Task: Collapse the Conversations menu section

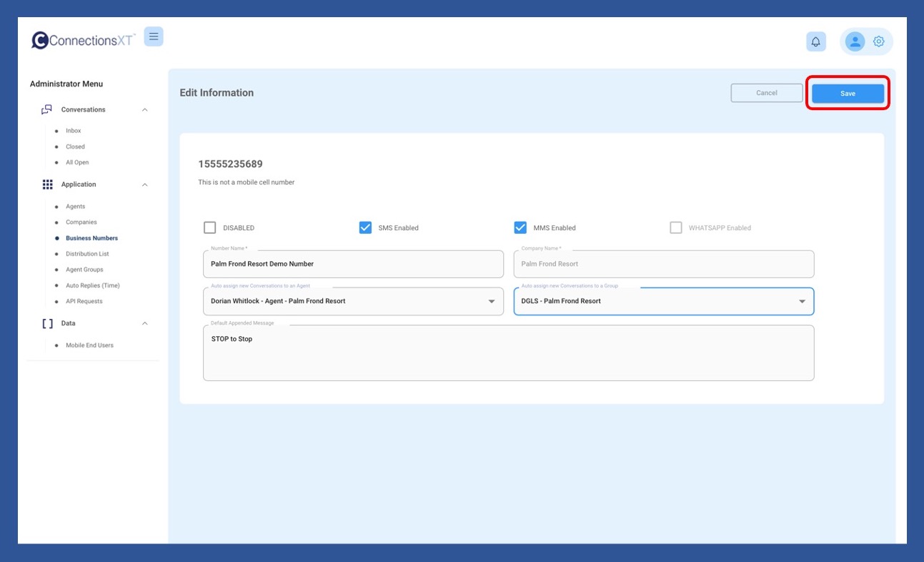Action: (145, 110)
